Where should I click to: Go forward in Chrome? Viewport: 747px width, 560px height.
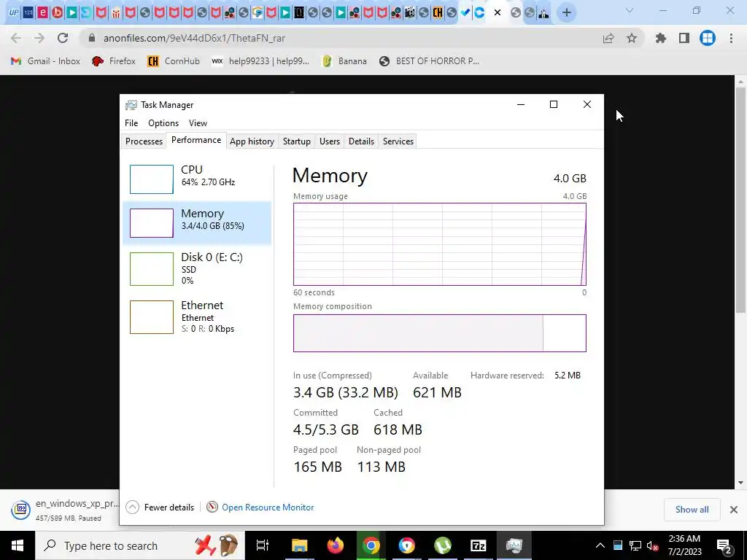[x=39, y=38]
